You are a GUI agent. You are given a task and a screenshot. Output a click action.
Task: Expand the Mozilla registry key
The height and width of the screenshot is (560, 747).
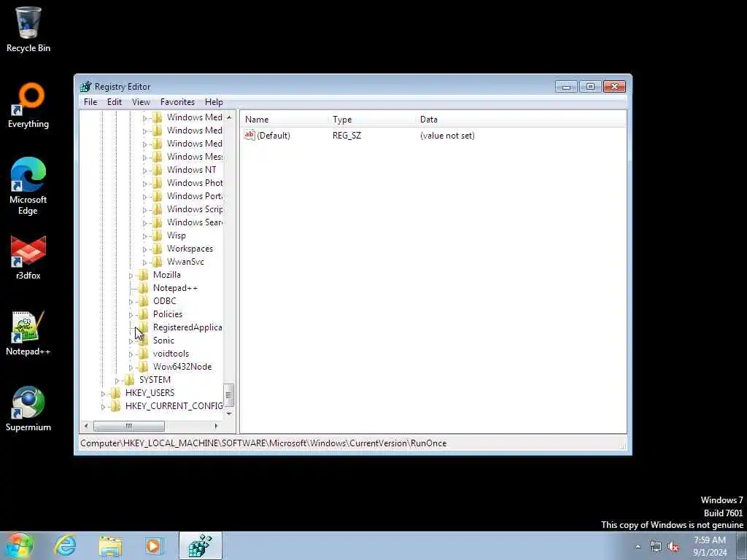[131, 276]
